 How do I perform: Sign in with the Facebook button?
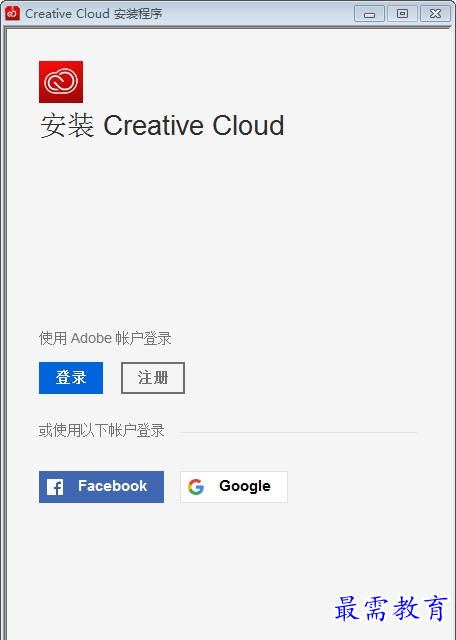coord(101,487)
